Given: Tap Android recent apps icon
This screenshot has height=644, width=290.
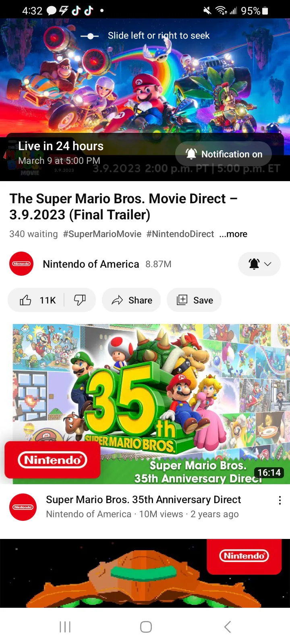Looking at the screenshot, I should (x=65, y=627).
